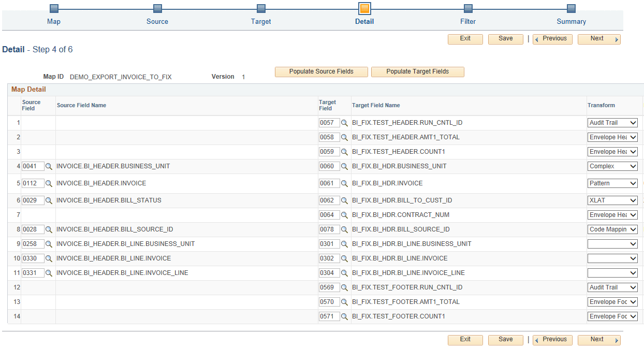Open lookup for target field 0059
The image size is (644, 348).
click(344, 152)
